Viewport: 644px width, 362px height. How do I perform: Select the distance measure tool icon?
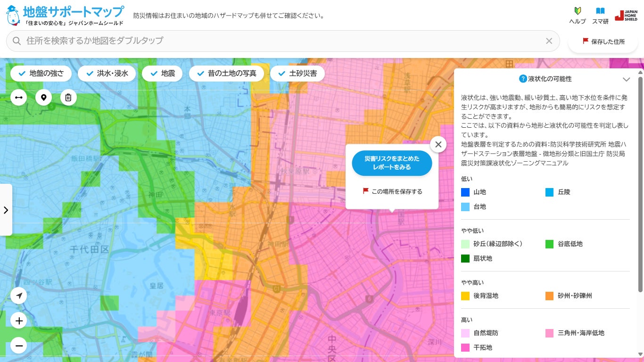tap(19, 98)
